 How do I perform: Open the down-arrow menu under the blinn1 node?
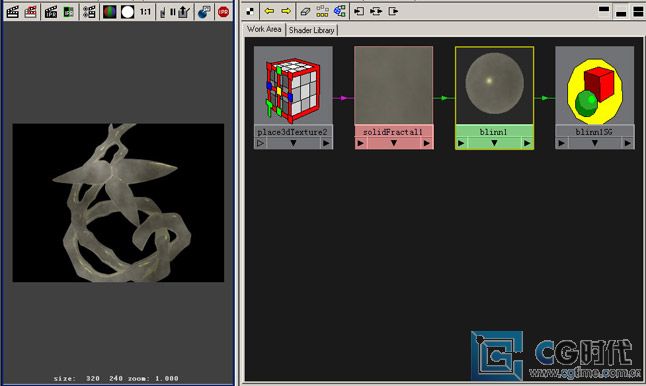click(x=494, y=143)
